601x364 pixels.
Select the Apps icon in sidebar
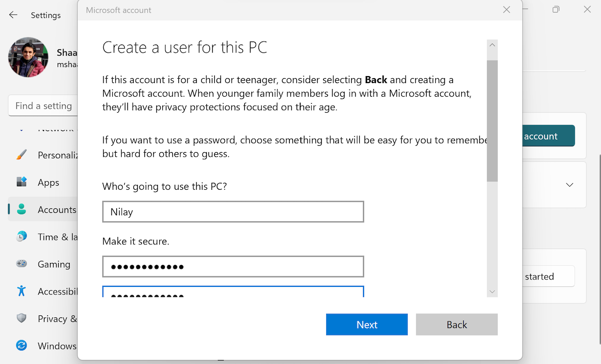22,182
